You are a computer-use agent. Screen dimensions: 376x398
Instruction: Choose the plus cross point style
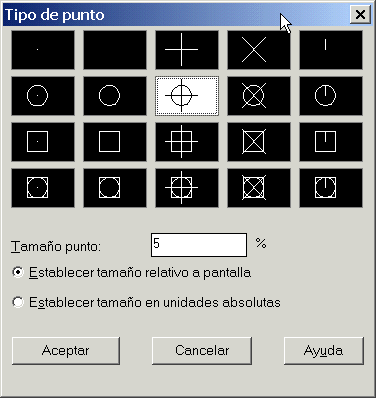click(x=187, y=50)
